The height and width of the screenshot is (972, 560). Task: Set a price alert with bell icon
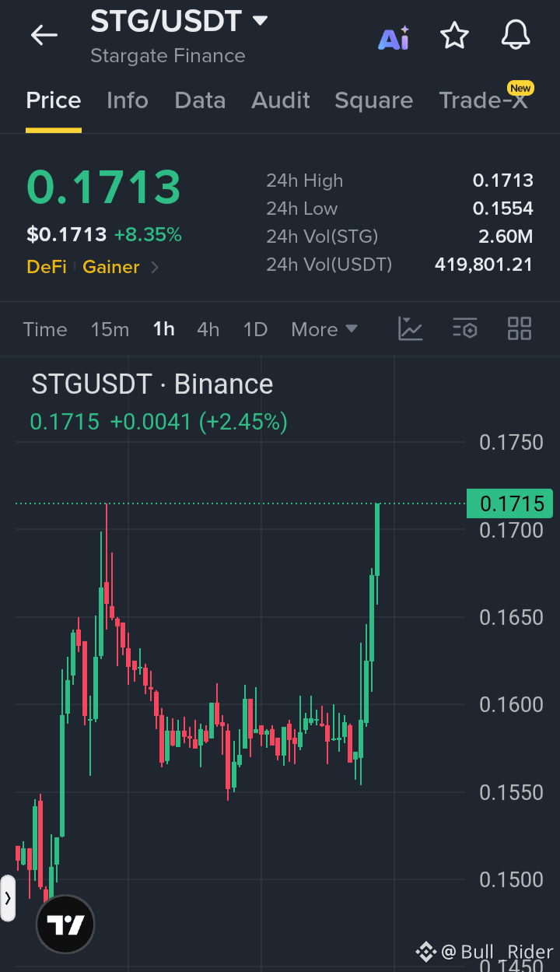tap(515, 35)
